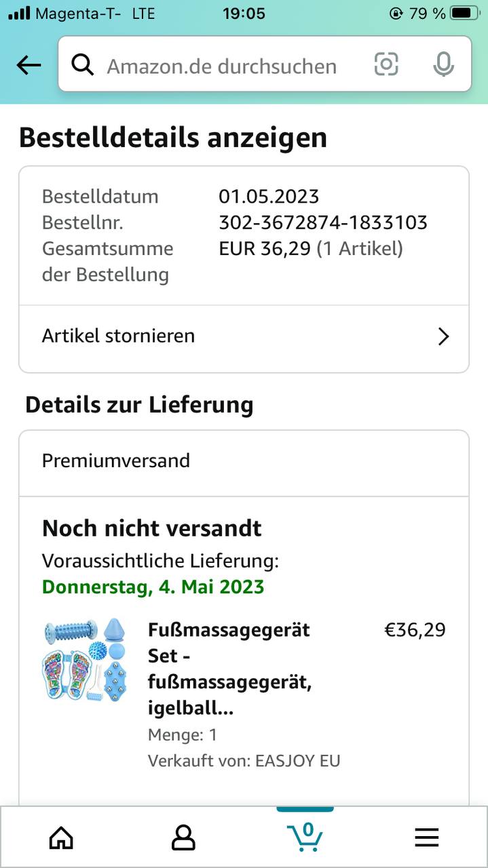
Task: Tap the Premiumversand row
Action: tap(244, 461)
